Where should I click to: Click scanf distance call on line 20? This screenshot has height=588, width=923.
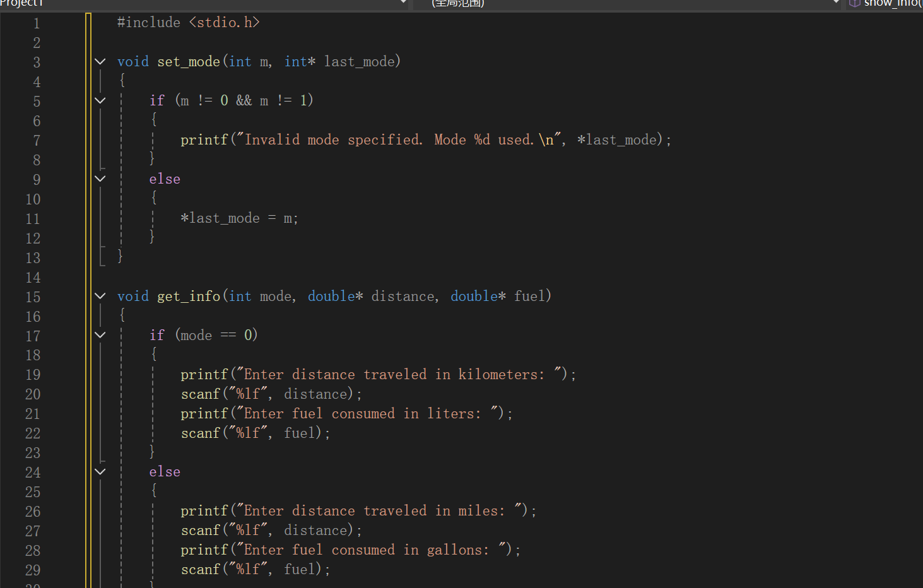tap(271, 394)
